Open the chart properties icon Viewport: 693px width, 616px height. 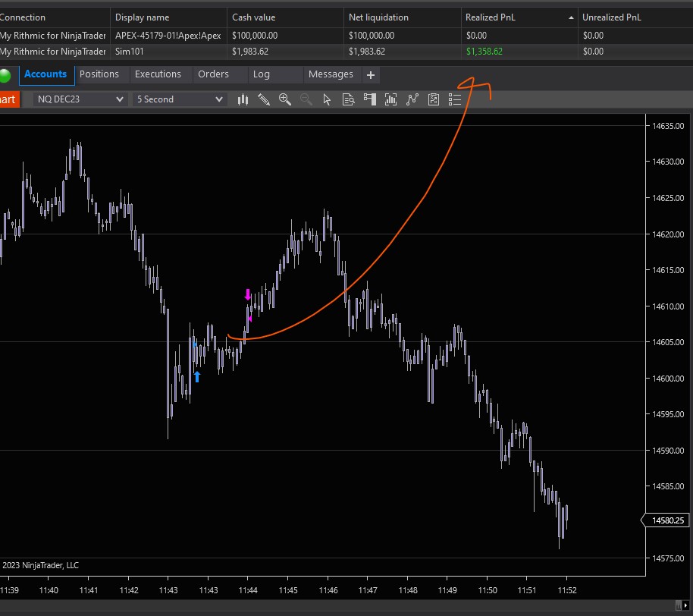(434, 99)
